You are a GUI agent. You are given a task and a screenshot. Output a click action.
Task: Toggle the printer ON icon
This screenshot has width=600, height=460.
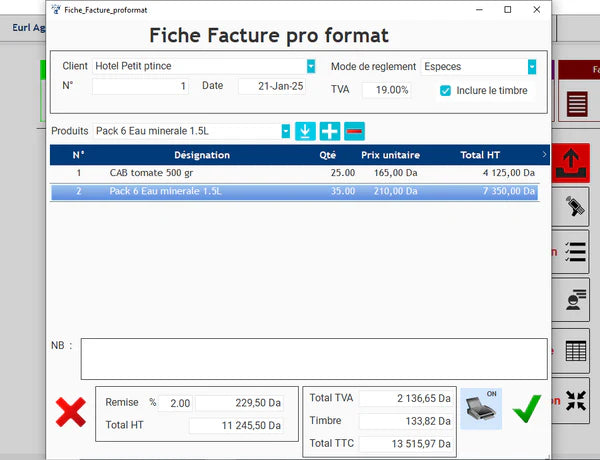tap(481, 409)
